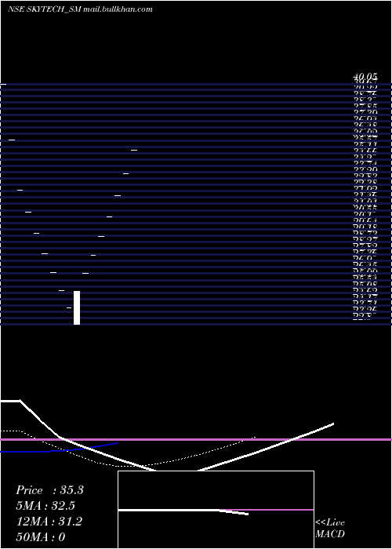Click the 12MA : 31.2 value
The width and height of the screenshot is (392, 549).
tap(49, 522)
